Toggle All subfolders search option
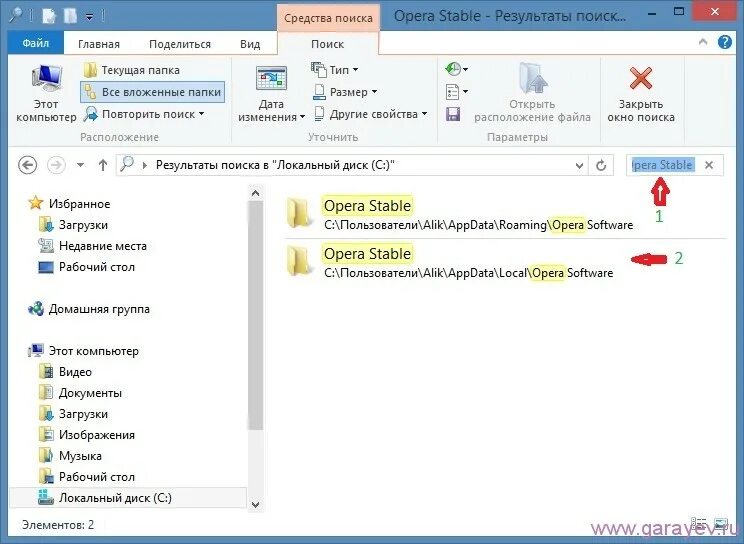The width and height of the screenshot is (744, 544). 152,92
